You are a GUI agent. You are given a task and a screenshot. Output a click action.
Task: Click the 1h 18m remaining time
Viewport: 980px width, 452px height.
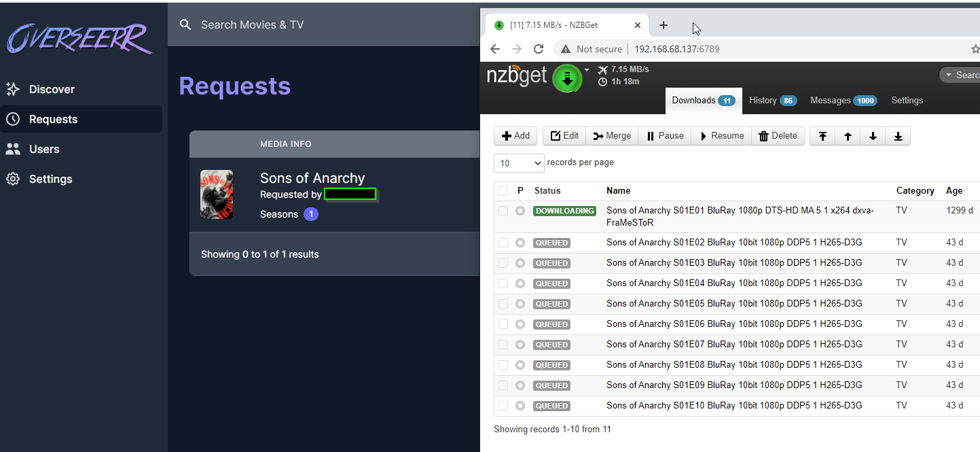pos(619,82)
